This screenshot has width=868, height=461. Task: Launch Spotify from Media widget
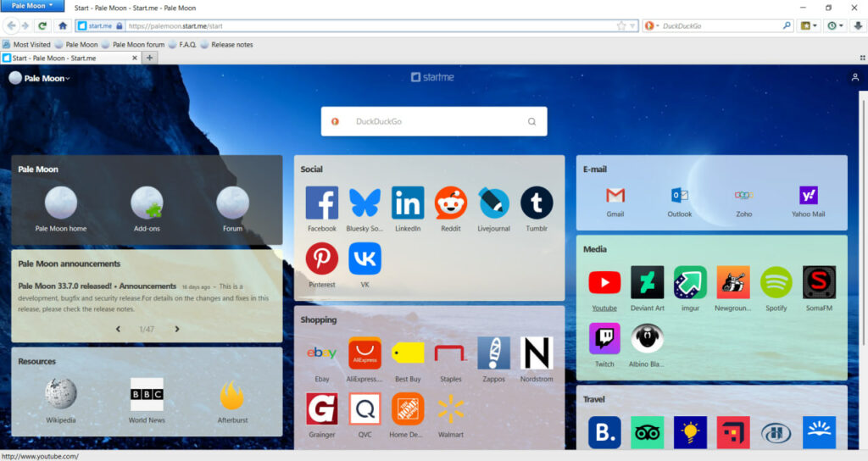coord(776,282)
